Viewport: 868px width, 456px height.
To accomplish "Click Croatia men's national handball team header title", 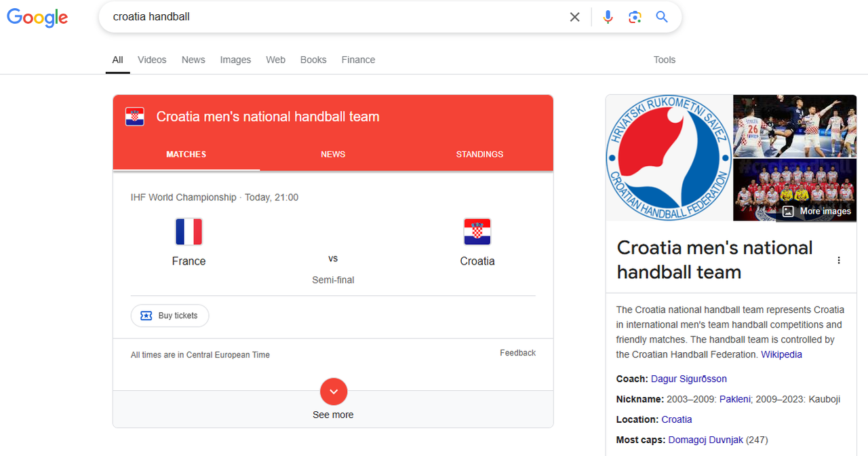I will (268, 117).
